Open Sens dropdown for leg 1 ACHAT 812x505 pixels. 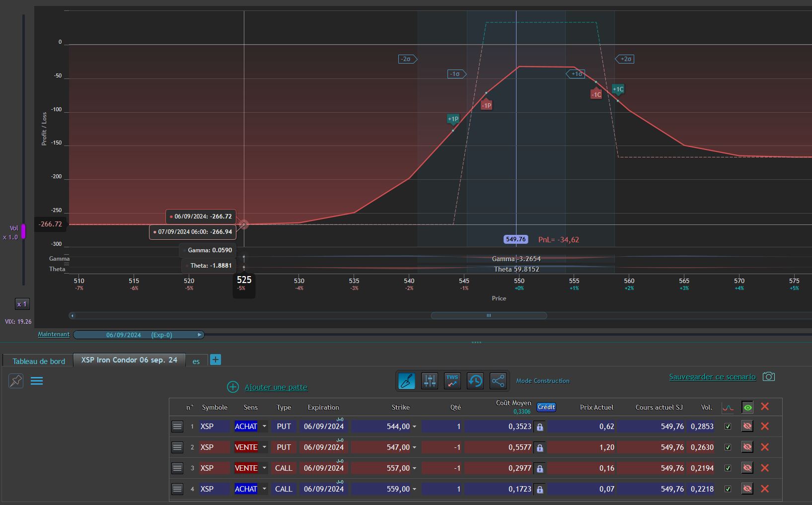(x=264, y=427)
